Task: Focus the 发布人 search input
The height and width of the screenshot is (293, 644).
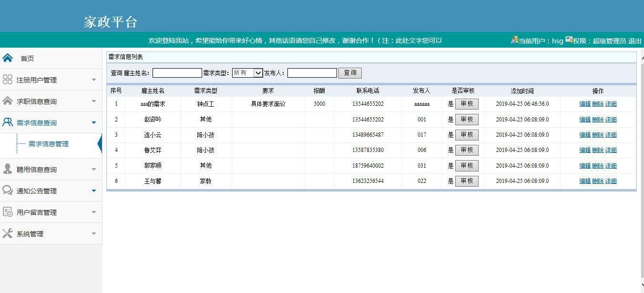Action: tap(312, 73)
